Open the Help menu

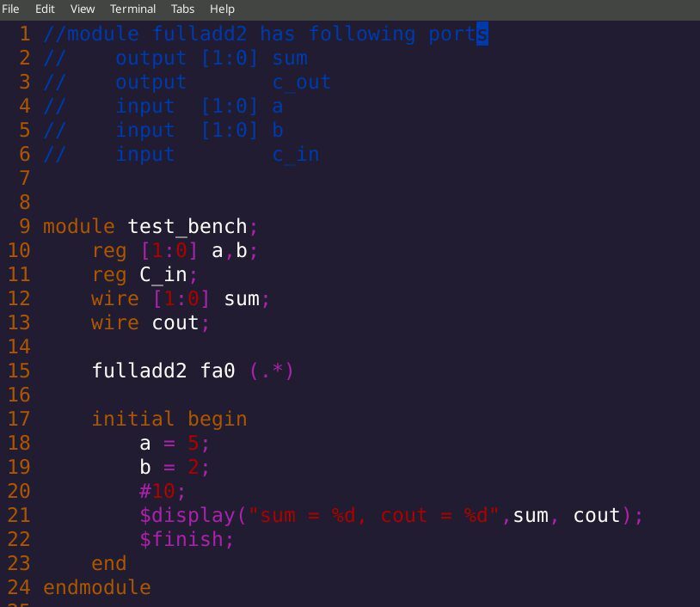[x=222, y=9]
